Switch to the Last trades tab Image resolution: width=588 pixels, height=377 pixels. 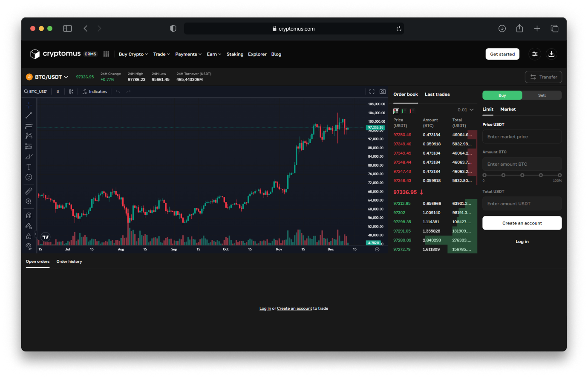(437, 94)
